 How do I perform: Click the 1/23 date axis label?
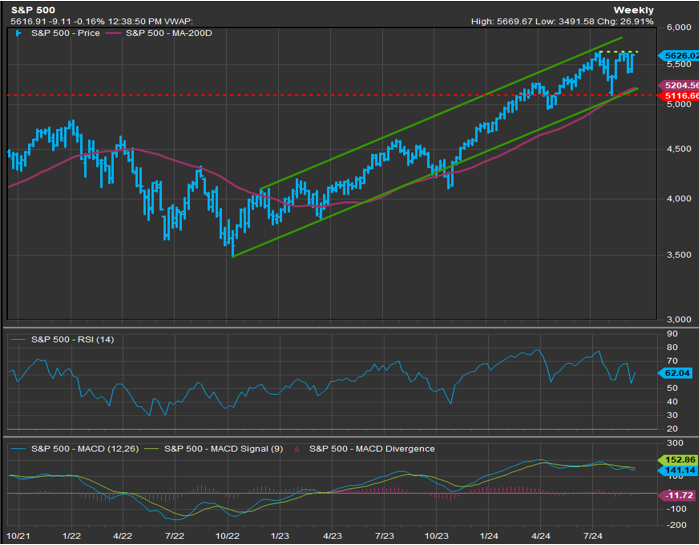coord(279,536)
